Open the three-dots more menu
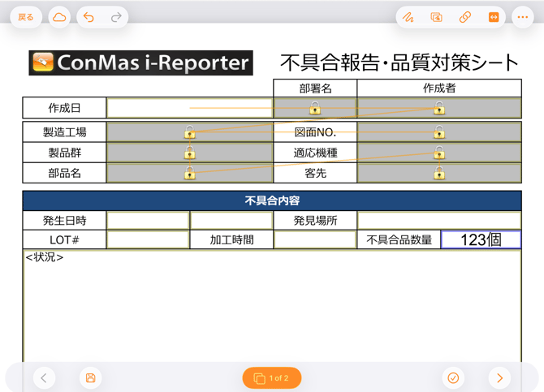Screen dimensions: 544x392 tap(522, 17)
